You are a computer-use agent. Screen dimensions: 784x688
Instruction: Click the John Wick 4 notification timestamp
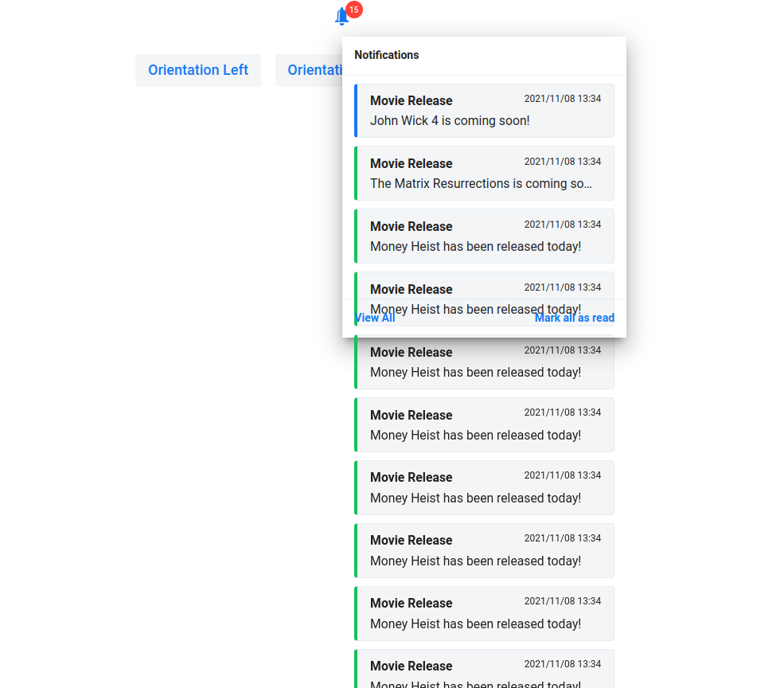pyautogui.click(x=562, y=99)
